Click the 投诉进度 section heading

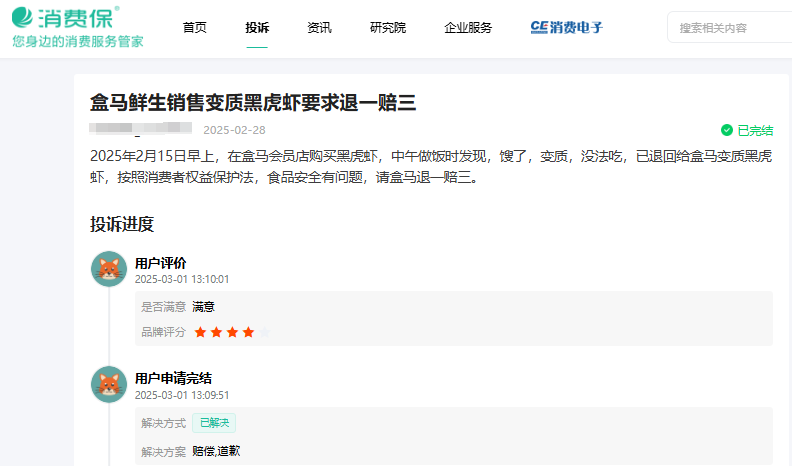click(x=122, y=224)
